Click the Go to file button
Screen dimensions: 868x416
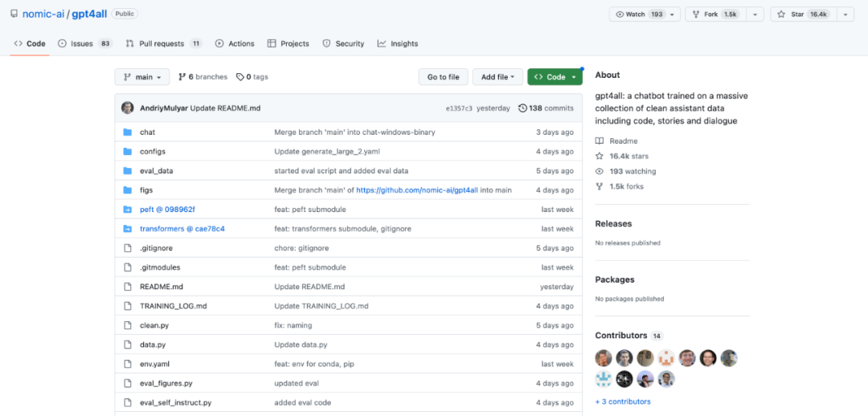pos(444,77)
